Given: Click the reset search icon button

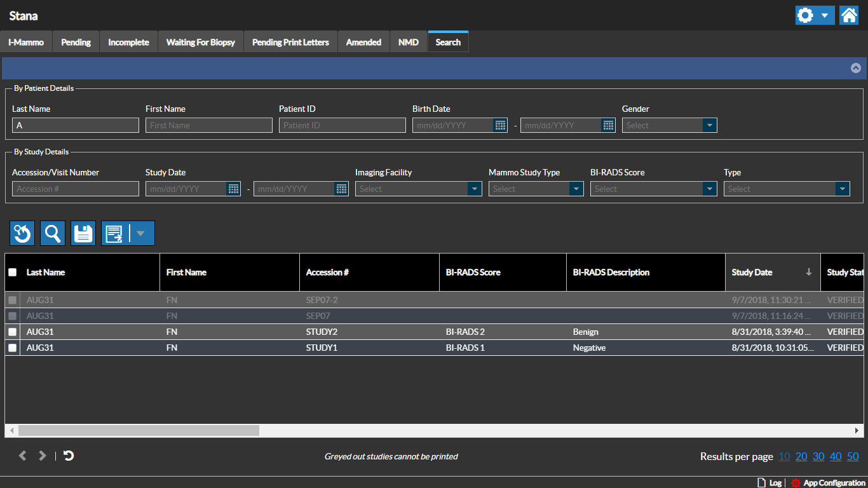Looking at the screenshot, I should pos(22,233).
